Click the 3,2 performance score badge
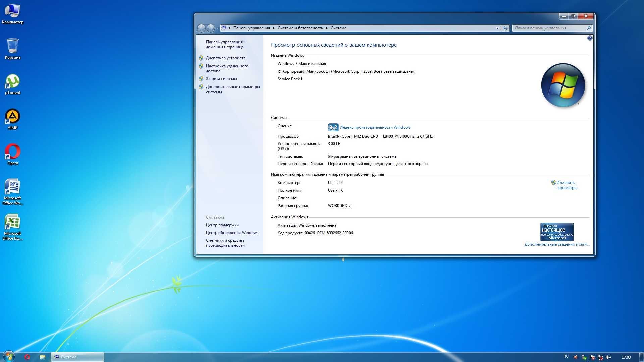Screen dimensions: 644x362 333,127
